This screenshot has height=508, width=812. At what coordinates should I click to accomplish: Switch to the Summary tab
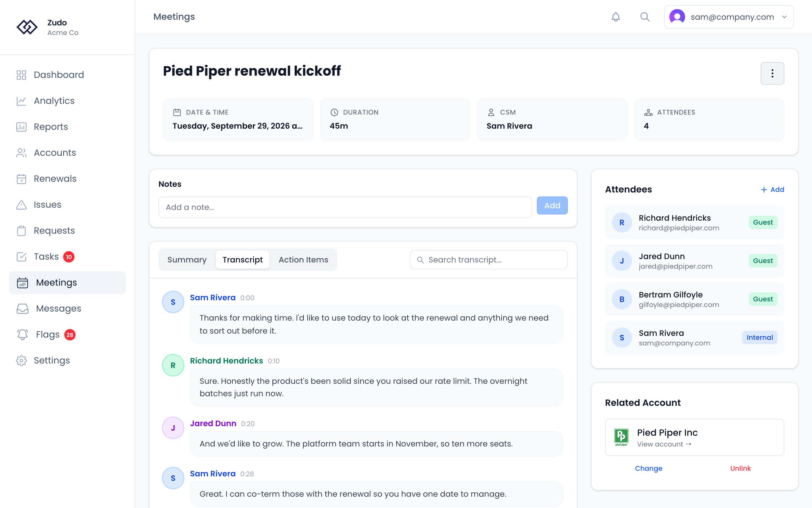(187, 259)
